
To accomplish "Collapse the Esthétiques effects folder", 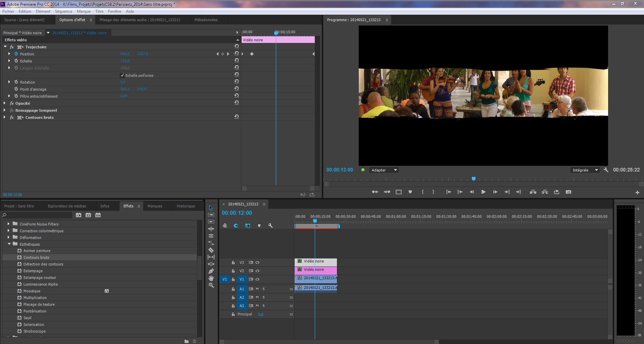I will pos(9,244).
